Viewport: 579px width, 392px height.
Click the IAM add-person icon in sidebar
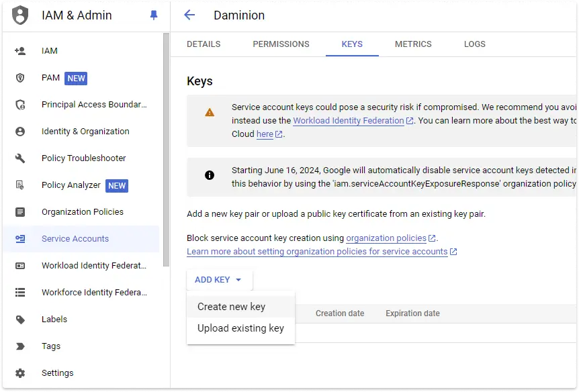tap(20, 51)
